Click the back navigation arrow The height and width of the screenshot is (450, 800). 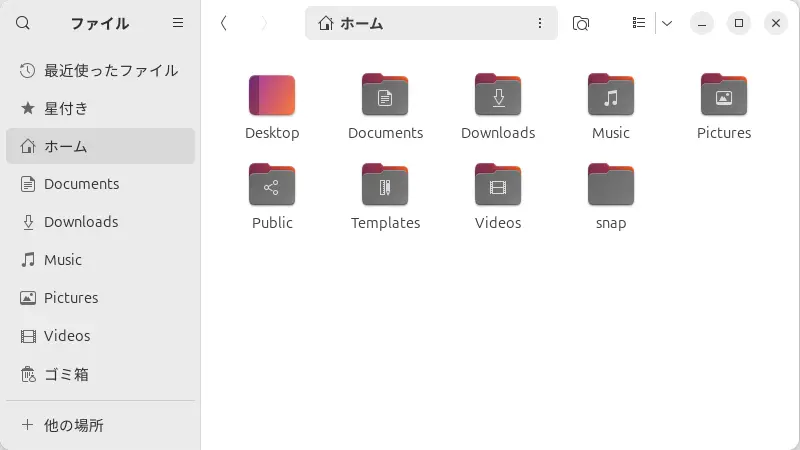pos(224,23)
